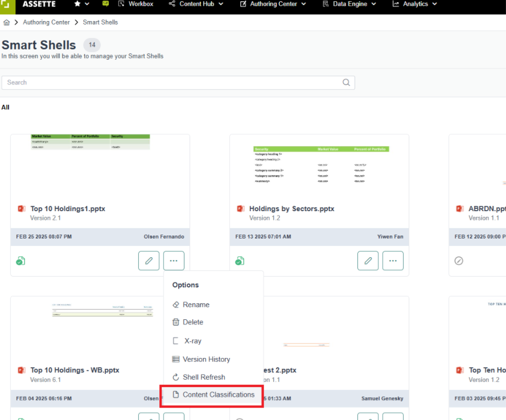Open the three-dot options for Holdings by Sectors.pptx
506x420 pixels.
(x=393, y=261)
